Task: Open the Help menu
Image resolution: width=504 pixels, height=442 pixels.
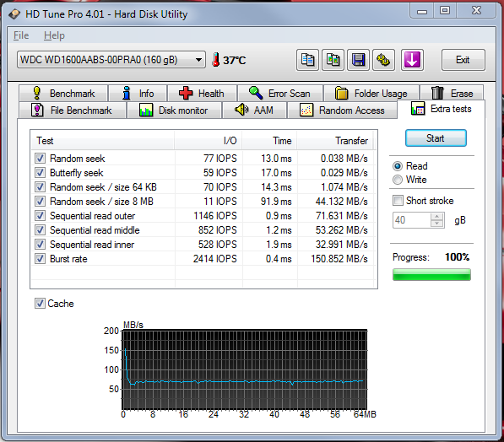Action: 54,35
